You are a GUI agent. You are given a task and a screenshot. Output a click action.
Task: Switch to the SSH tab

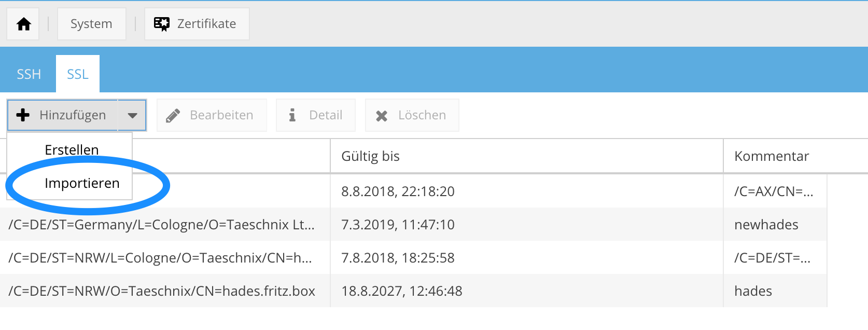(x=29, y=74)
